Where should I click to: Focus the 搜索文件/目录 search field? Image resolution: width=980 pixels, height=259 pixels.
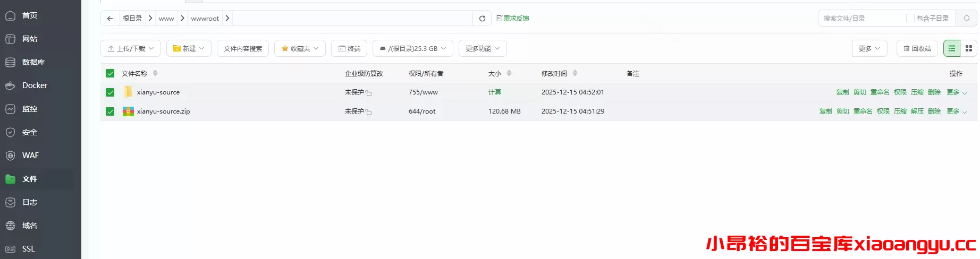tap(861, 18)
